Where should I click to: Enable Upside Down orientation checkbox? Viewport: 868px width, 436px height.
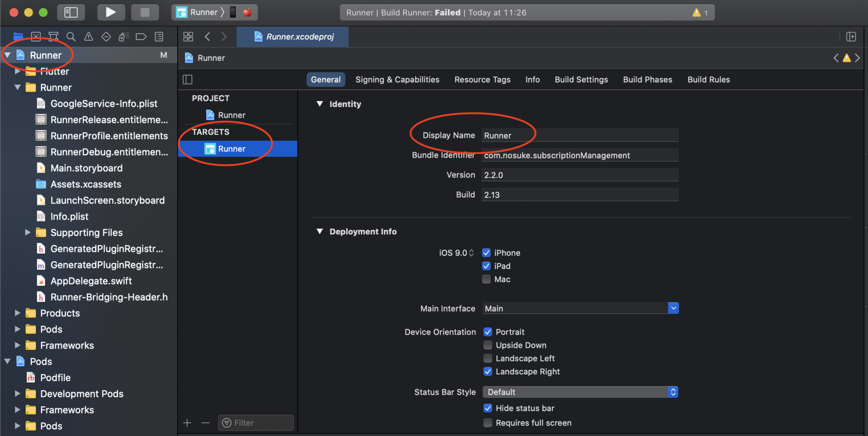point(488,345)
